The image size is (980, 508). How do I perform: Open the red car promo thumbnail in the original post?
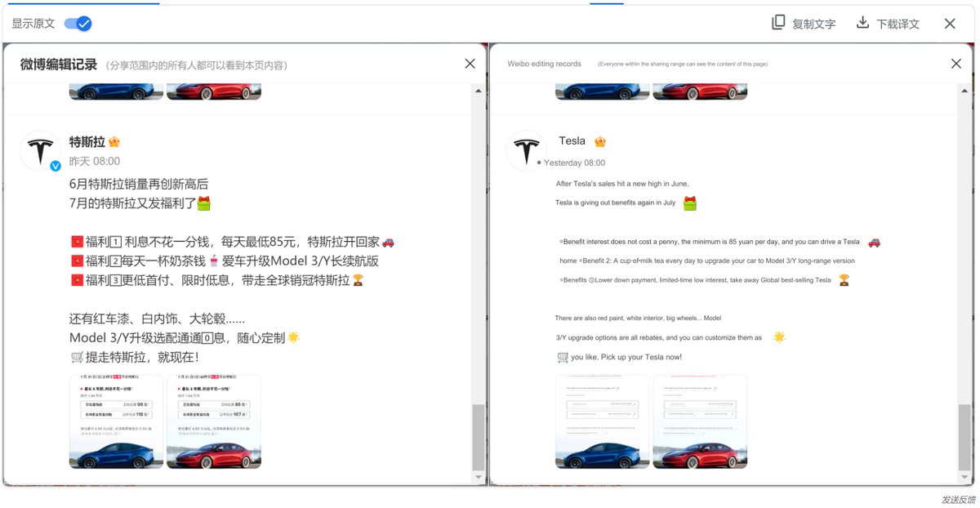click(214, 421)
